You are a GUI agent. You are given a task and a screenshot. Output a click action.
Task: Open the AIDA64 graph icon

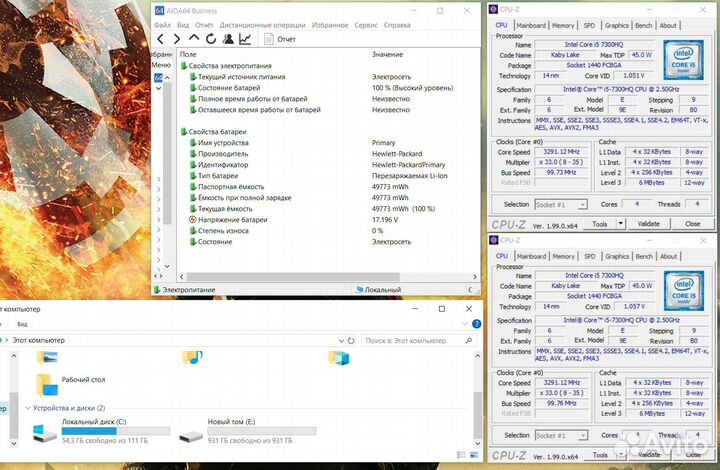pos(245,39)
